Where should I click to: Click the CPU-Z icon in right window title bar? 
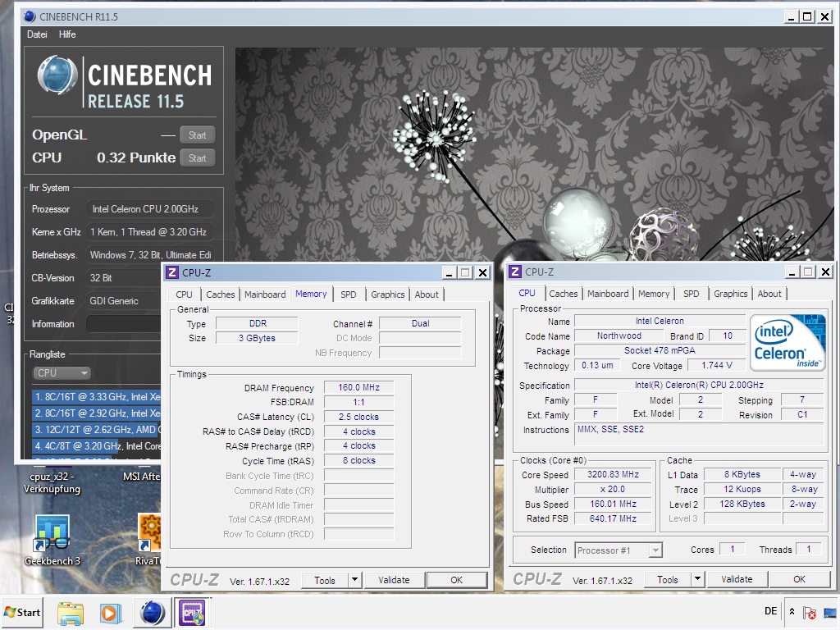(x=515, y=272)
